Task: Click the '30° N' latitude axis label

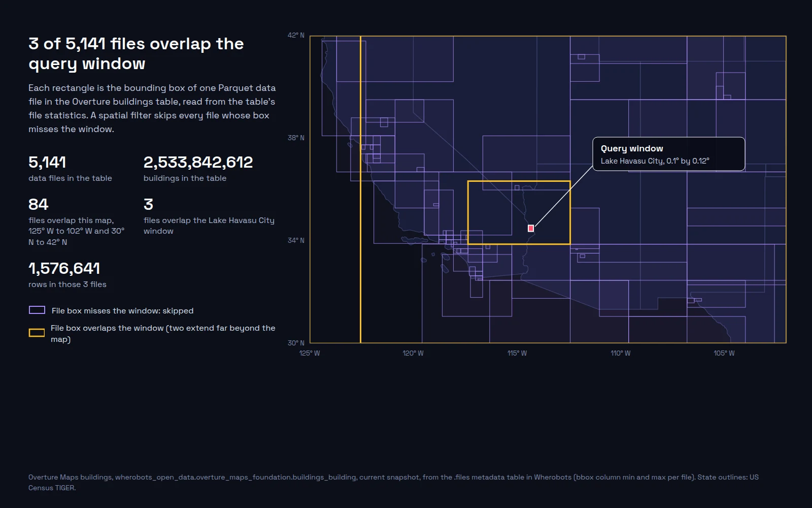Action: pos(296,343)
